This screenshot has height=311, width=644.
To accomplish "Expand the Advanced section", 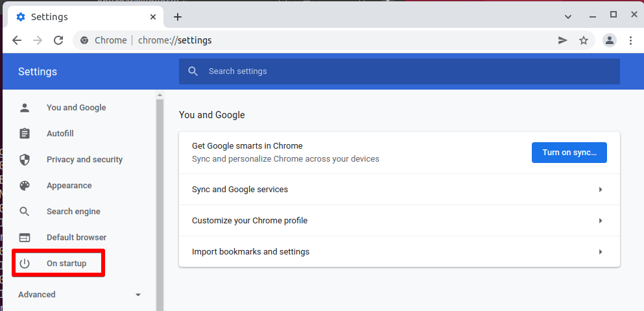I will point(80,295).
